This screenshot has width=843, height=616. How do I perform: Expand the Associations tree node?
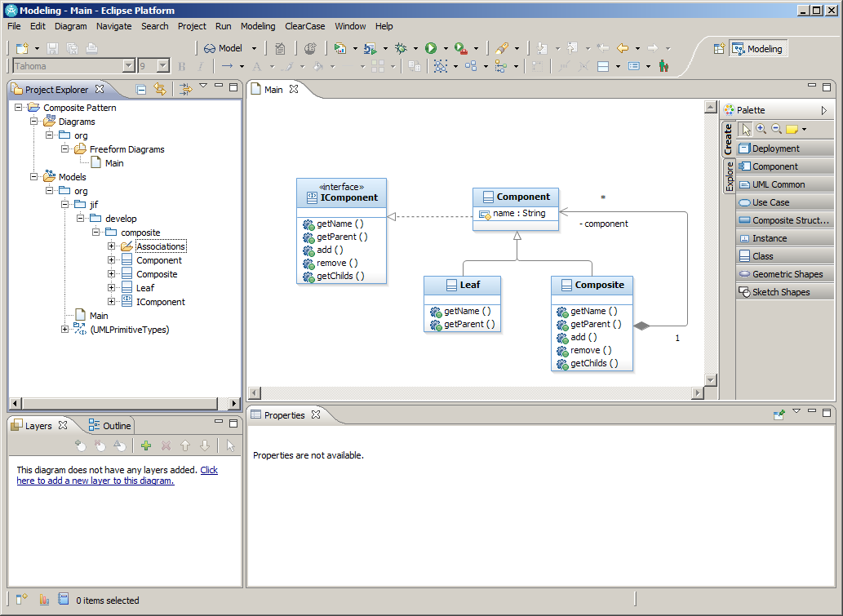tap(111, 246)
